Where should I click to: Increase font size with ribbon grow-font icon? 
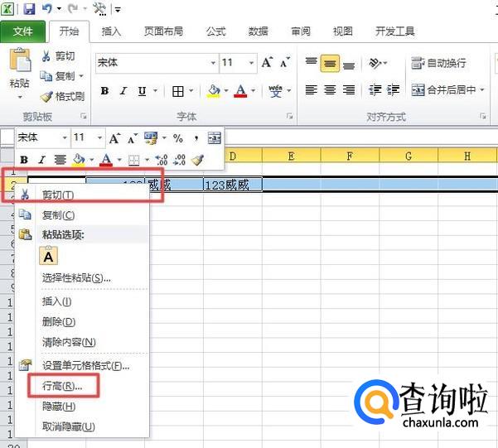(x=267, y=62)
